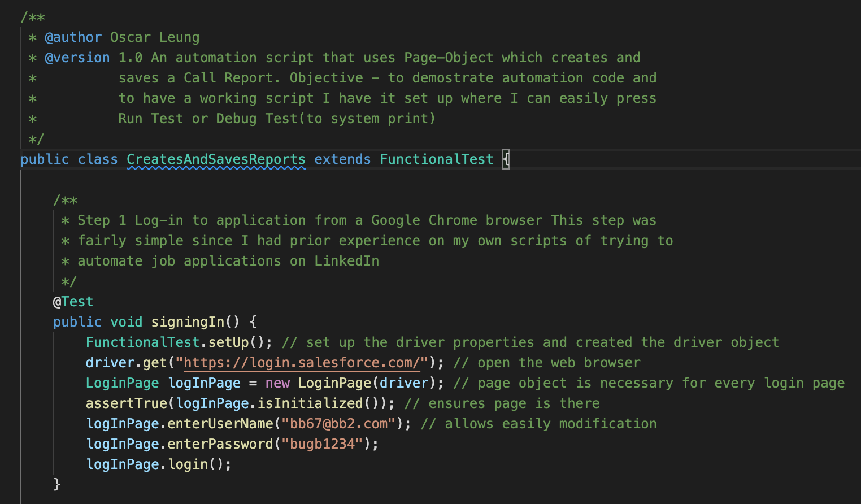This screenshot has width=861, height=504.
Task: Click the 'new' keyword
Action: coord(277,383)
